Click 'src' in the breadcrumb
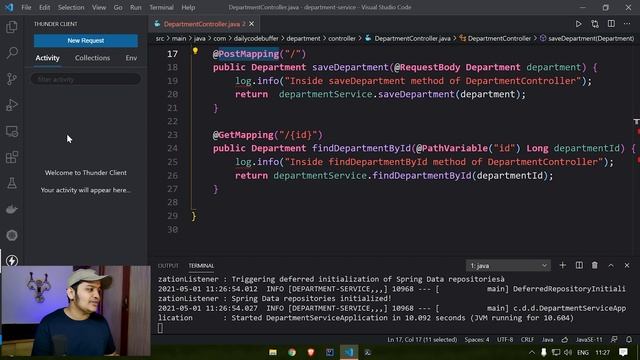 (160, 38)
